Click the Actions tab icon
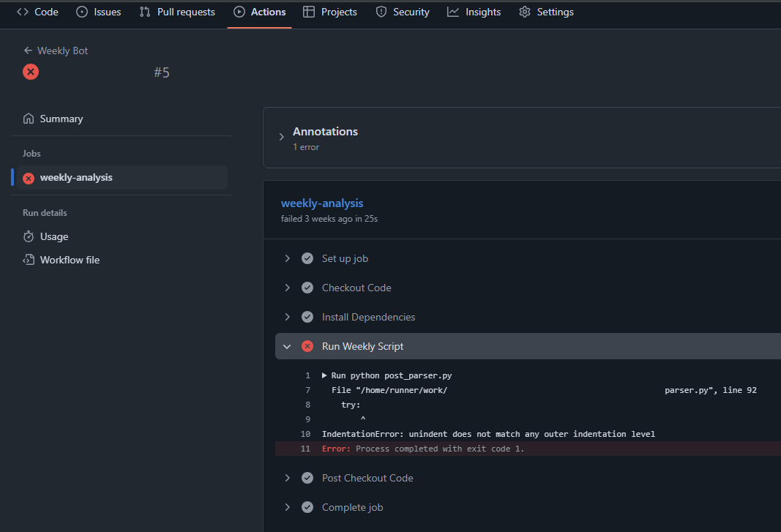 [x=238, y=12]
